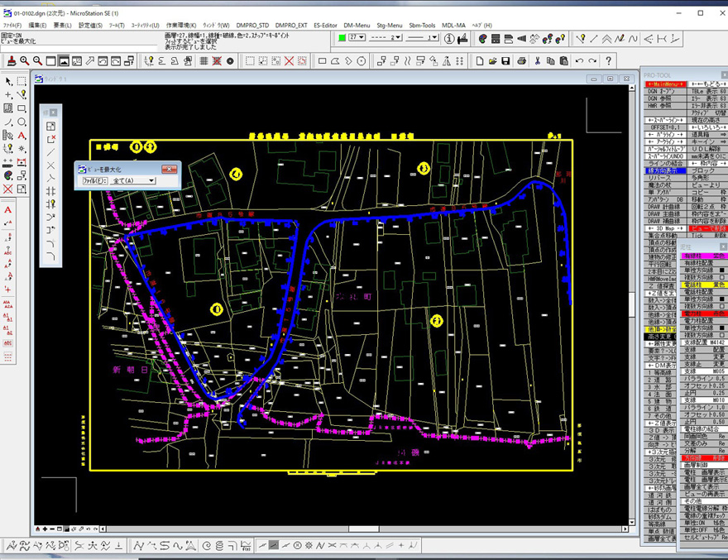
Task: Click the Place Text tool
Action: [22, 135]
